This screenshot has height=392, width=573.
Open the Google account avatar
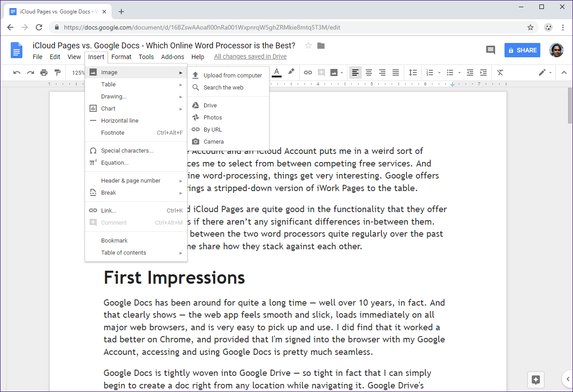556,50
